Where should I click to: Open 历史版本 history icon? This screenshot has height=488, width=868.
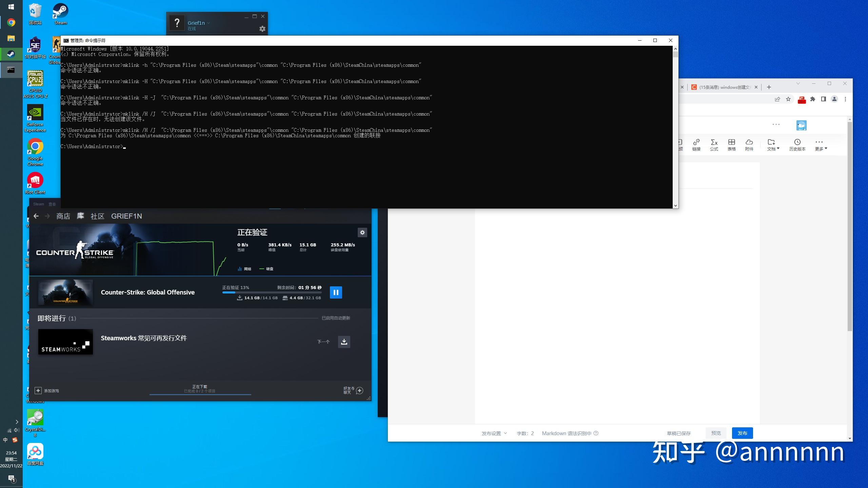coord(797,144)
